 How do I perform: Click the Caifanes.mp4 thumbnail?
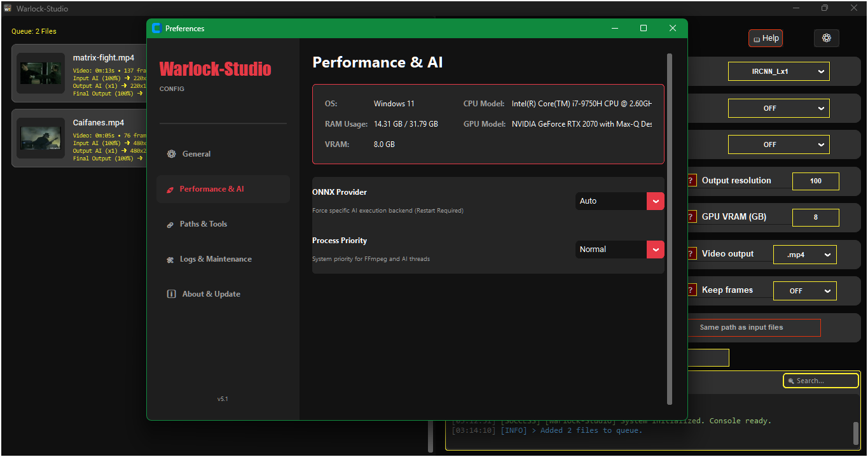point(41,138)
